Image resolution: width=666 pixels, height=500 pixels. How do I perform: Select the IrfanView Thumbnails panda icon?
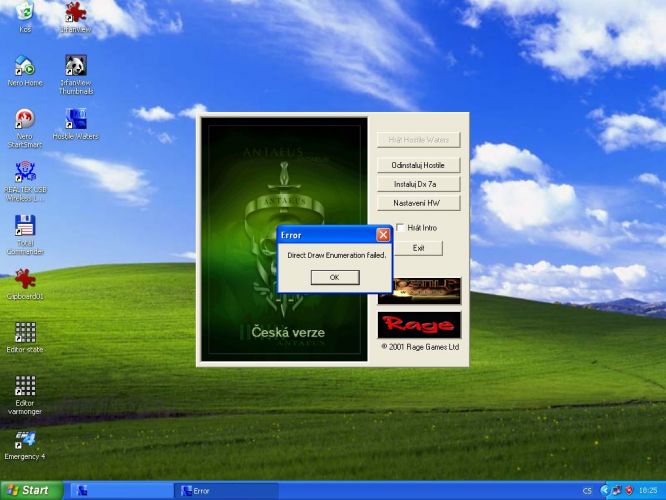(76, 75)
